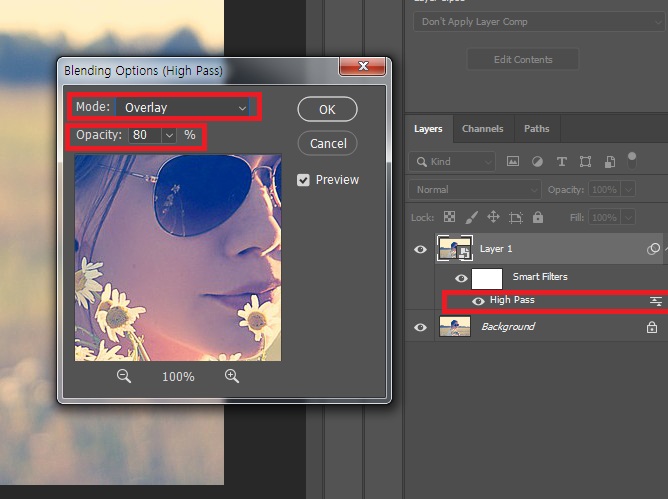Switch to the Layers tab
Screen dimensions: 668x499
pos(428,129)
